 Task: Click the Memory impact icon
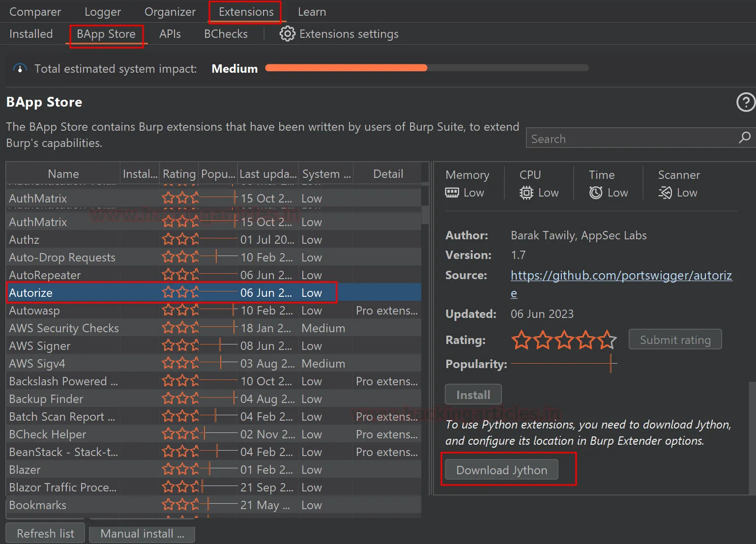(x=452, y=193)
